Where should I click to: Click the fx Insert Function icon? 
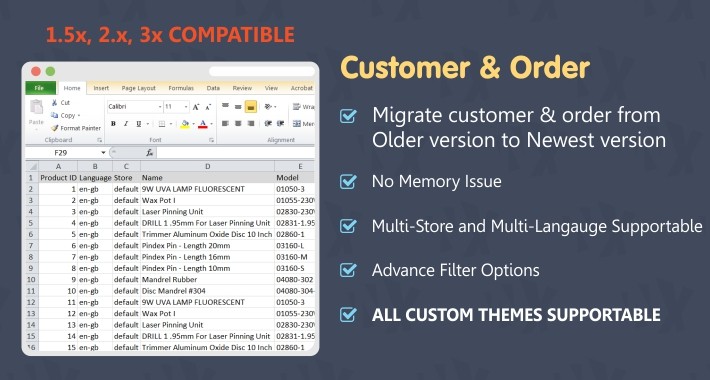pos(149,153)
